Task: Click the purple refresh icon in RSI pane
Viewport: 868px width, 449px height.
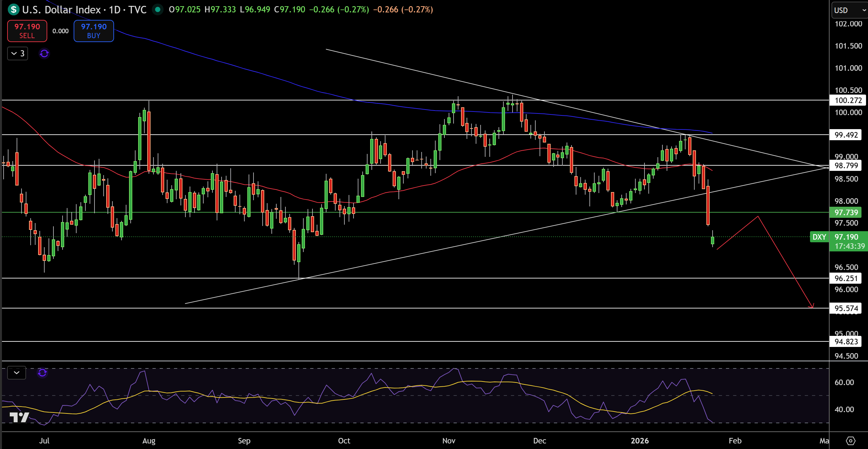Action: click(x=42, y=373)
